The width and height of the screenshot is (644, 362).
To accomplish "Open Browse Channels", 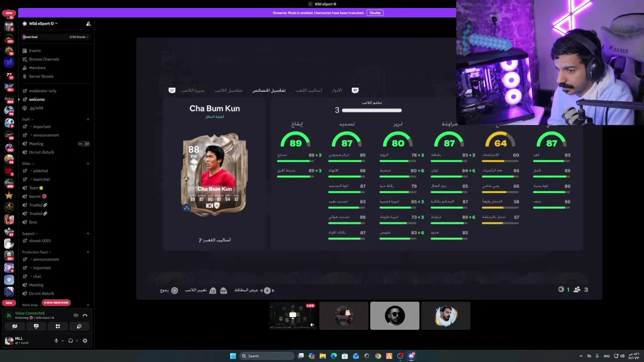I will tap(44, 59).
